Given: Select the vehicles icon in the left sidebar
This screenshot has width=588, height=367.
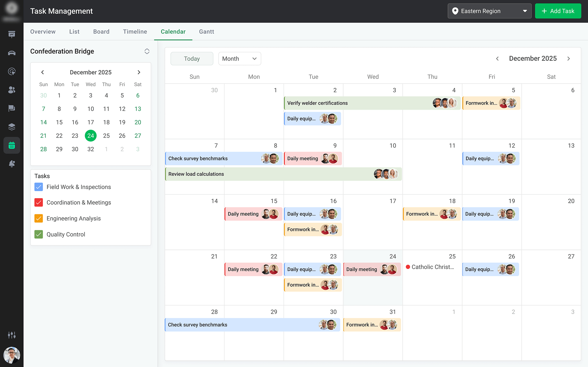Looking at the screenshot, I should pyautogui.click(x=11, y=53).
